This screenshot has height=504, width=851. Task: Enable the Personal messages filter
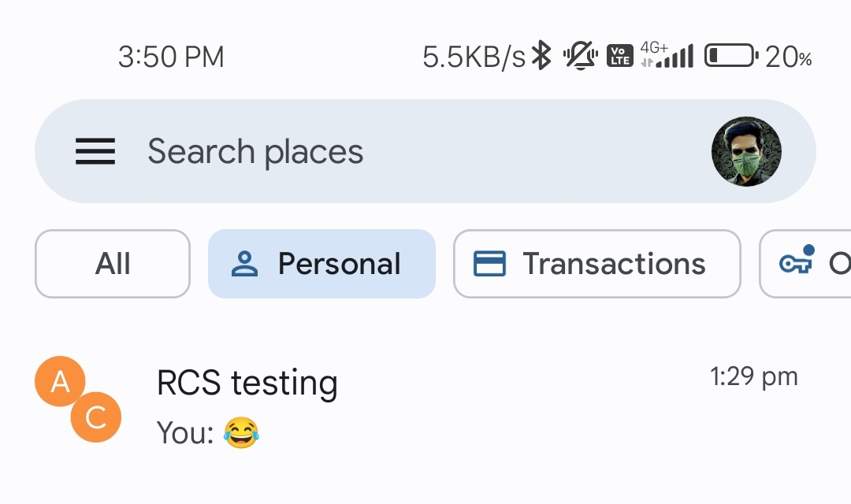coord(321,263)
